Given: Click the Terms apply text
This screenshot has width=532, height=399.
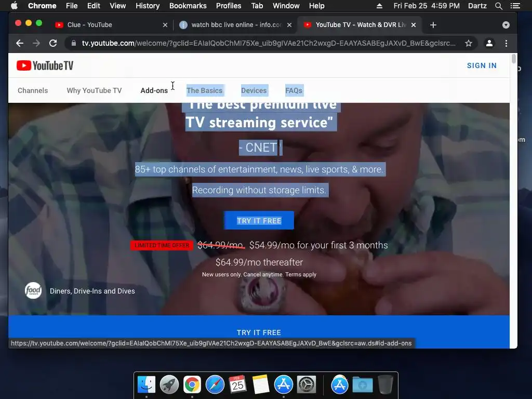Looking at the screenshot, I should coord(301,274).
